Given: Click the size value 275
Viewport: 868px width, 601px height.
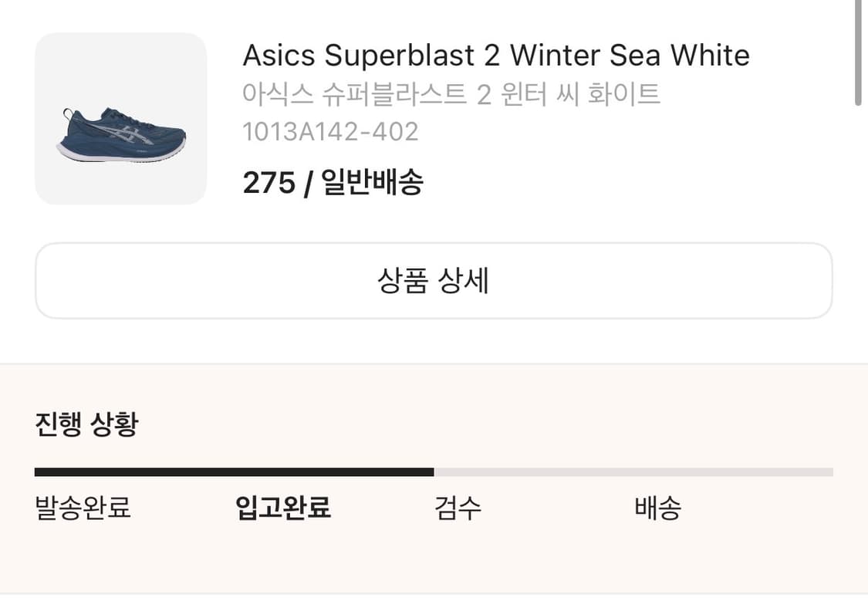Looking at the screenshot, I should click(269, 184).
